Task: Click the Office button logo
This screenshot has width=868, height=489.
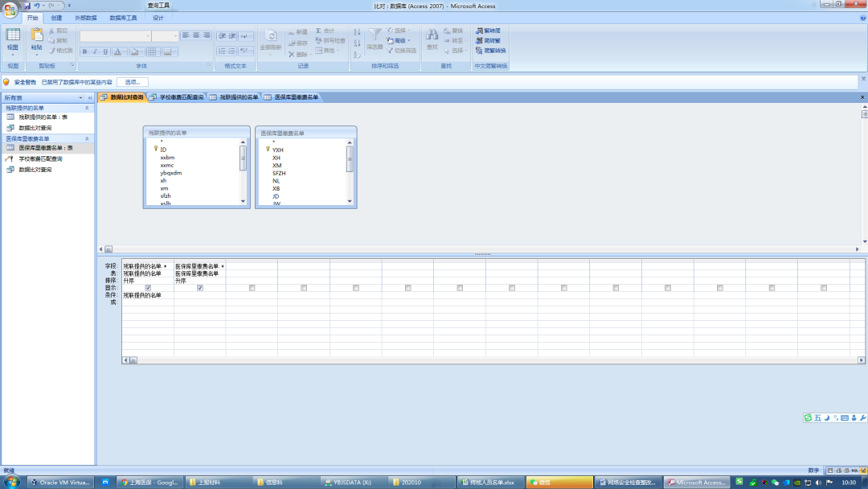Action: [10, 10]
